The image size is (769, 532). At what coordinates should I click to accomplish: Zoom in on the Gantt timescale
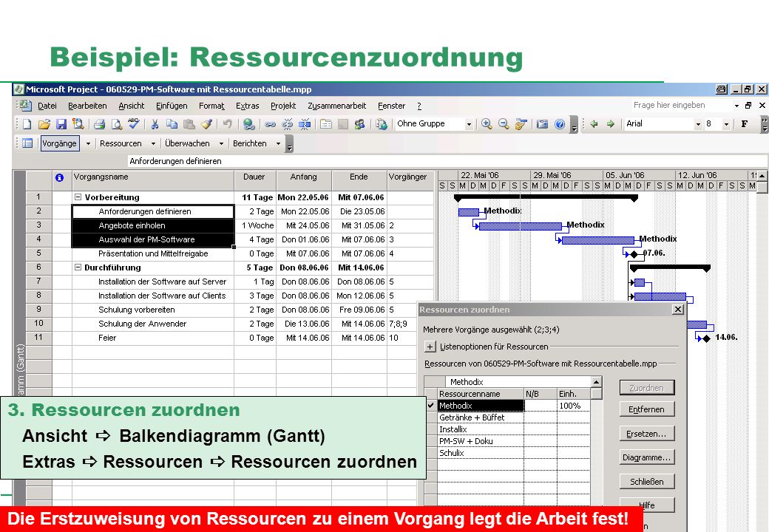(487, 124)
